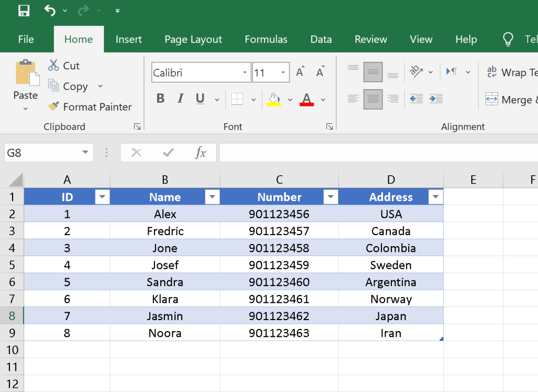This screenshot has width=538, height=392.
Task: Open the Page Layout tab
Action: [193, 40]
